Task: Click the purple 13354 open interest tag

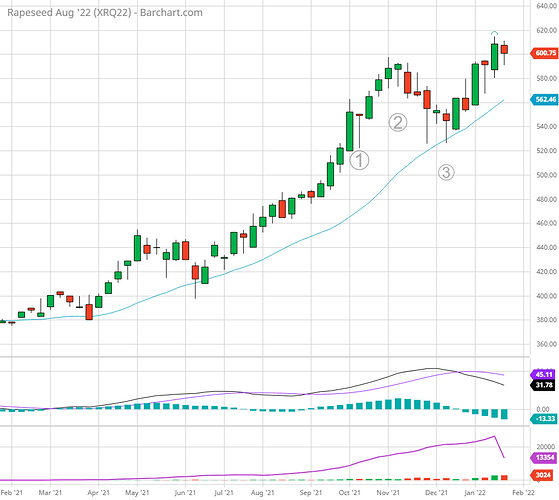Action: point(544,458)
